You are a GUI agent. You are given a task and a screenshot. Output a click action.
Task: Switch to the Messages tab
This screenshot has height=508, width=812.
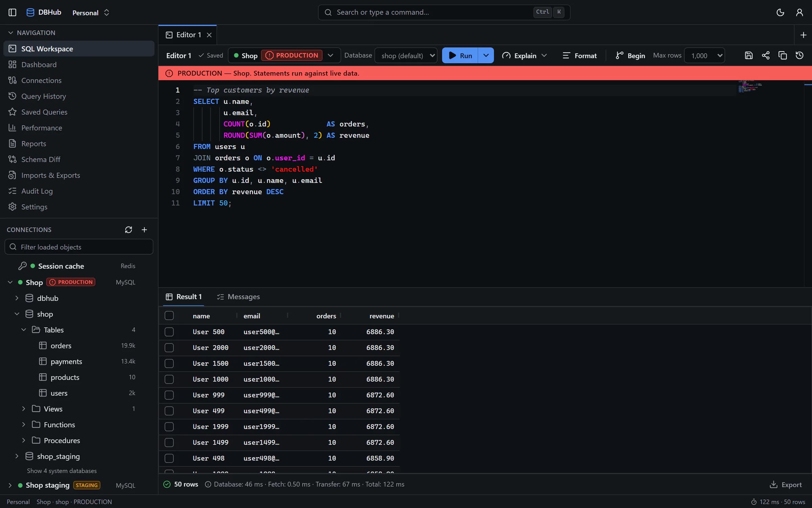pyautogui.click(x=239, y=297)
